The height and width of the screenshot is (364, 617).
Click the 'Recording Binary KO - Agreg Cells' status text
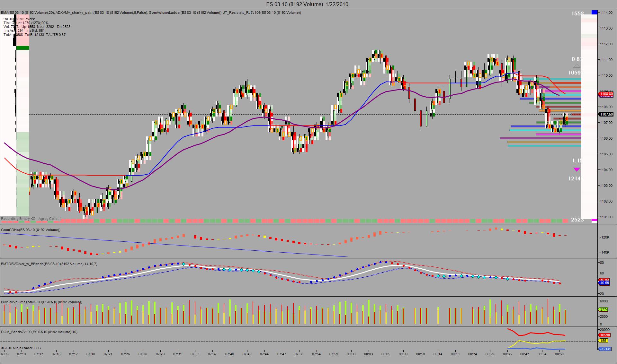31,219
